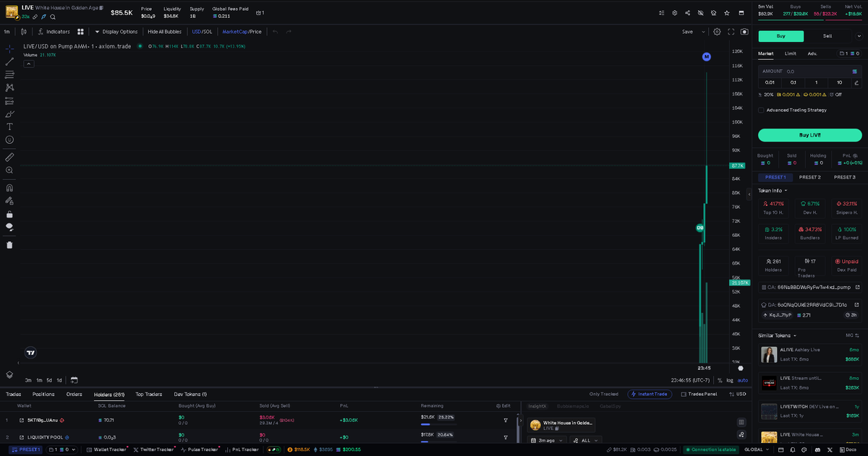Screen dimensions: 868x456
Task: Collapse the Token Info section
Action: coord(773,191)
